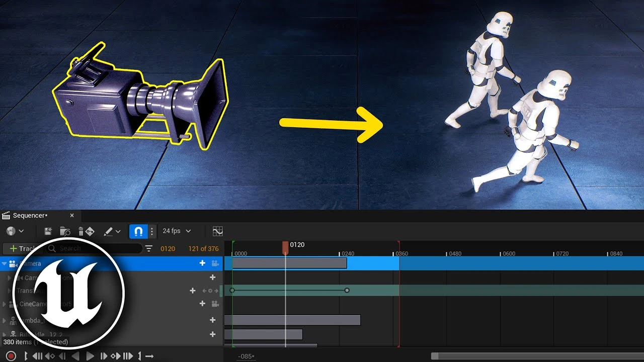Collapse the selected Camera track triangle
Image resolution: width=644 pixels, height=362 pixels.
[x=4, y=263]
